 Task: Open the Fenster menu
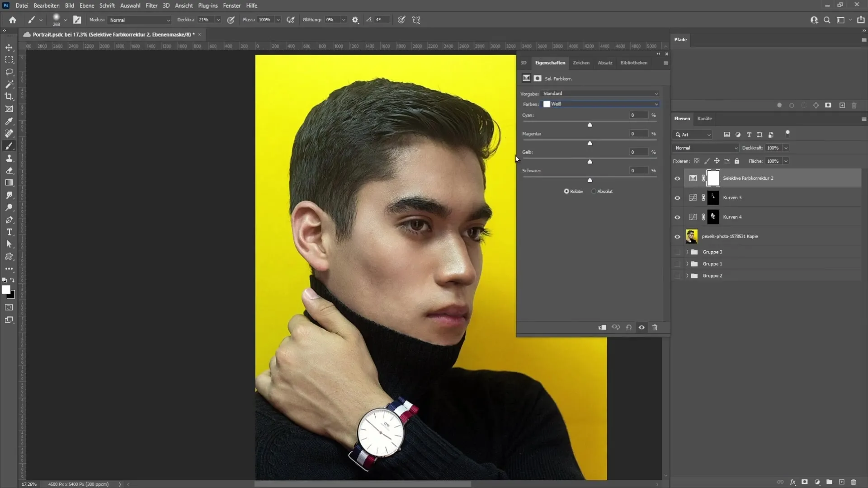coord(231,5)
